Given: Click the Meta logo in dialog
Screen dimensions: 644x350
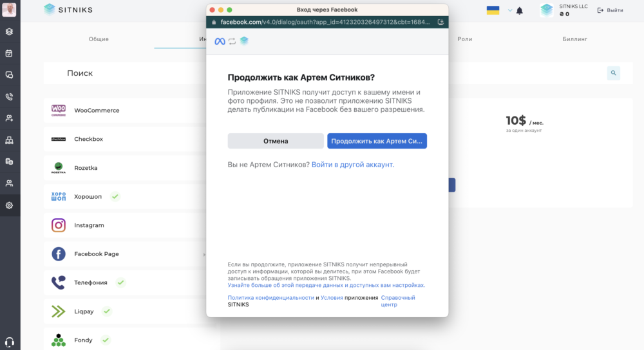Looking at the screenshot, I should 220,41.
